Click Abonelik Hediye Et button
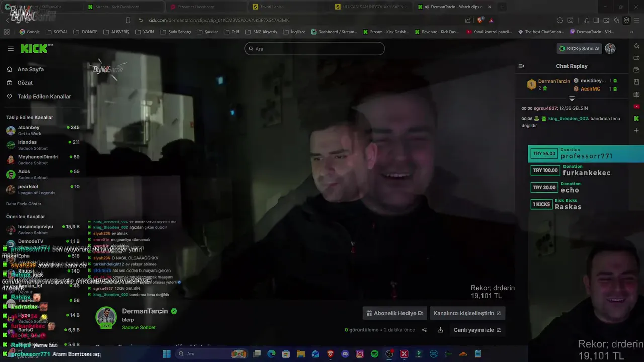The image size is (644, 362). tap(394, 313)
